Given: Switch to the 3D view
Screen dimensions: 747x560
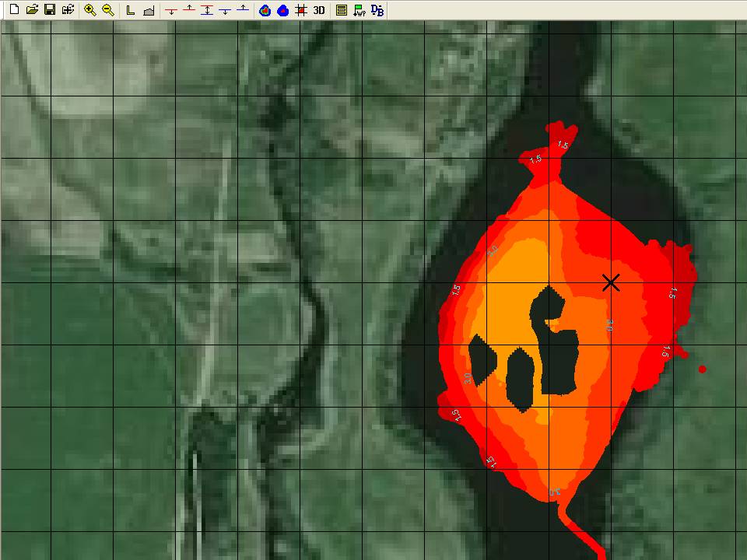Looking at the screenshot, I should tap(319, 10).
